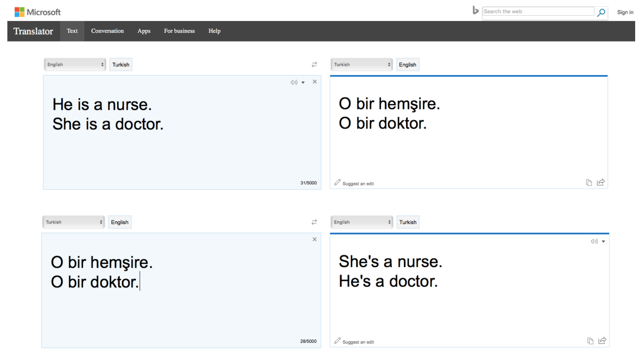Open the lower source language dropdown showing Turkish
Screen dimensions: 644x356
coord(74,222)
